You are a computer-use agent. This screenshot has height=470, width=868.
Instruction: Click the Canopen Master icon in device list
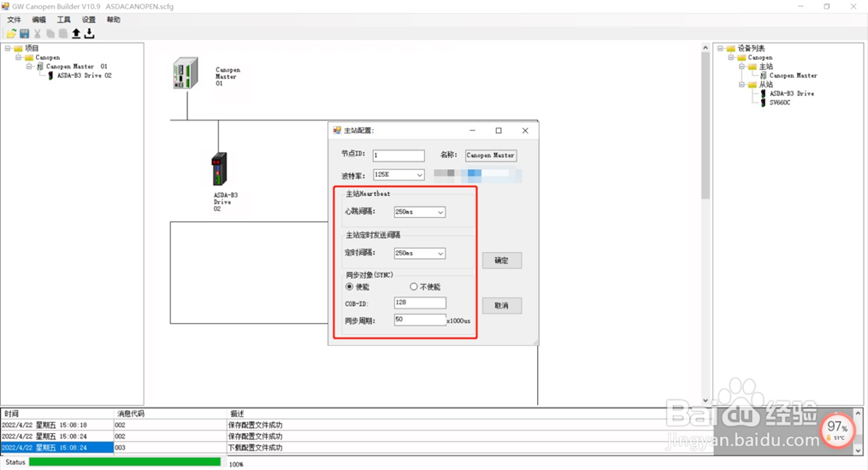[x=764, y=75]
